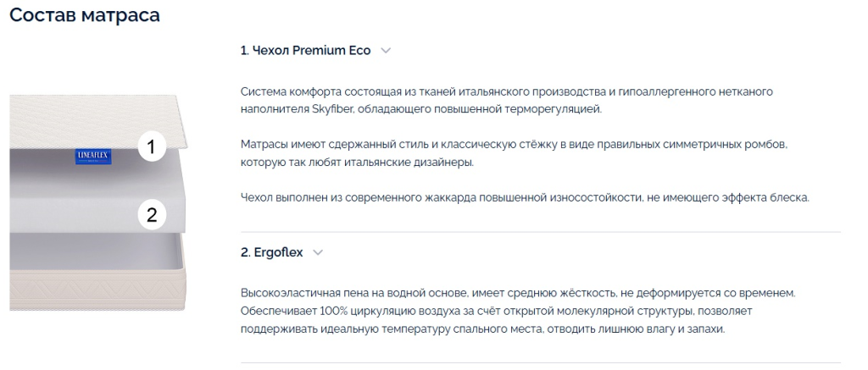Click the blue Lineaflex logo tag
This screenshot has height=370, width=868.
(x=93, y=157)
